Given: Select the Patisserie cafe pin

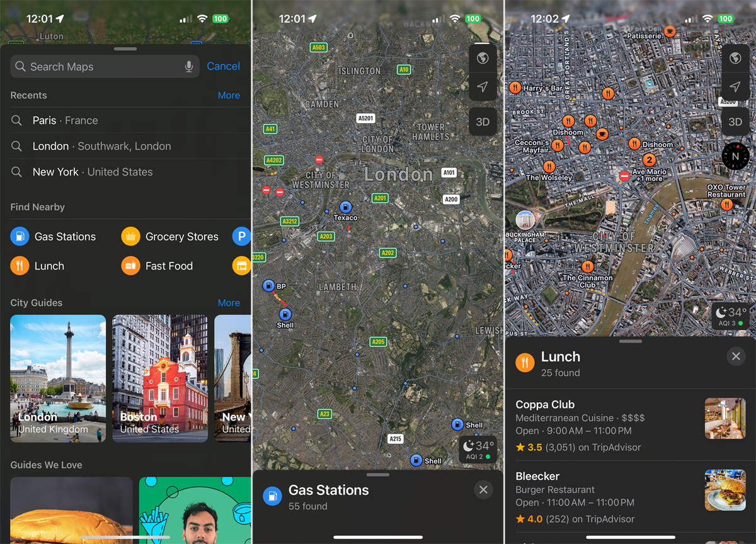Looking at the screenshot, I should 670,30.
